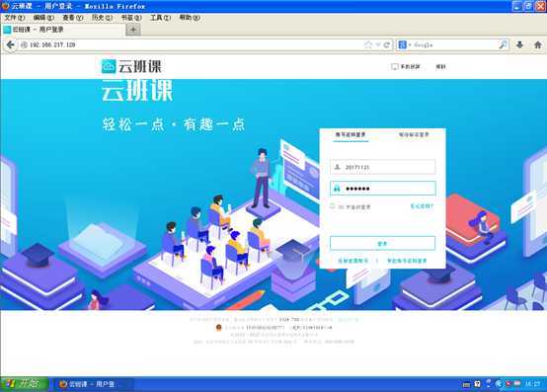Click the password field with masked dots
Image resolution: width=547 pixels, height=392 pixels.
tap(383, 189)
